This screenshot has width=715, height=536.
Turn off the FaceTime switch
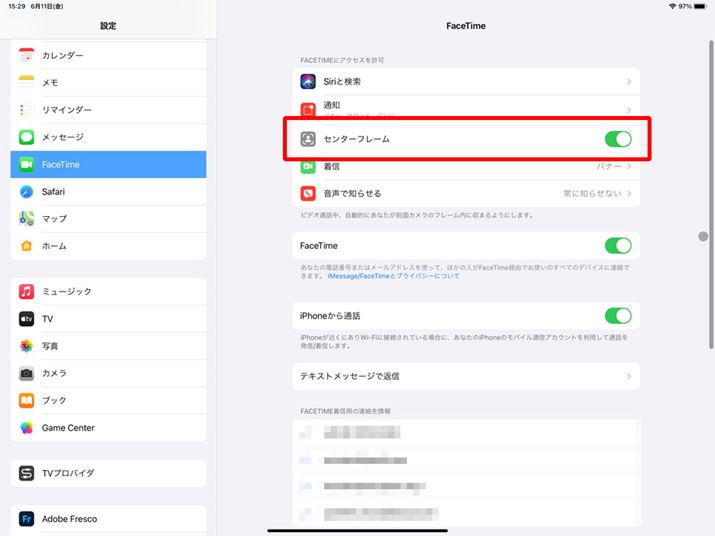pyautogui.click(x=618, y=245)
